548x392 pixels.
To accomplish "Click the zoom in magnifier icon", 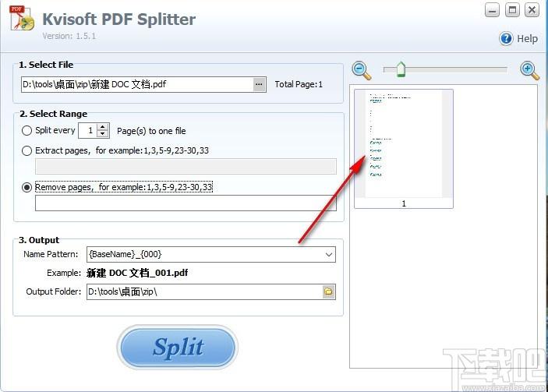I will (529, 70).
